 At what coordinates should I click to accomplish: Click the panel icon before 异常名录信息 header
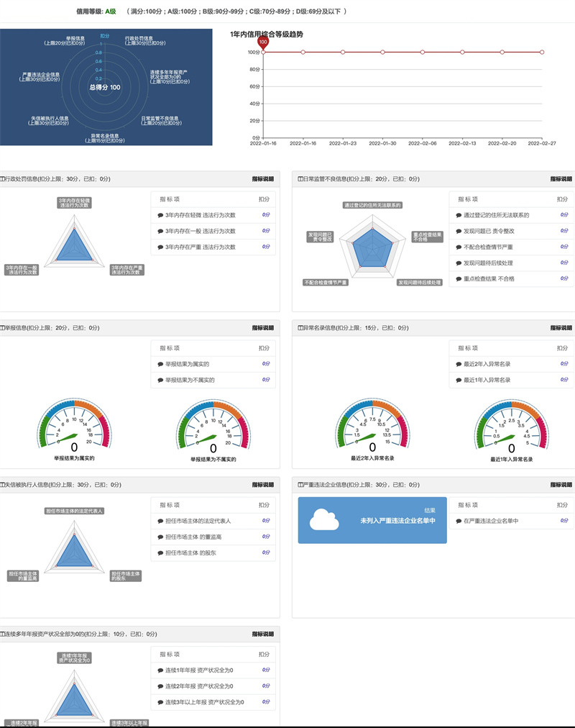pyautogui.click(x=300, y=327)
